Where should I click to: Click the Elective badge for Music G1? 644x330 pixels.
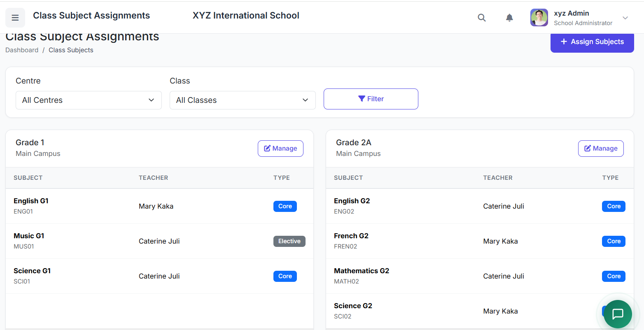(289, 241)
